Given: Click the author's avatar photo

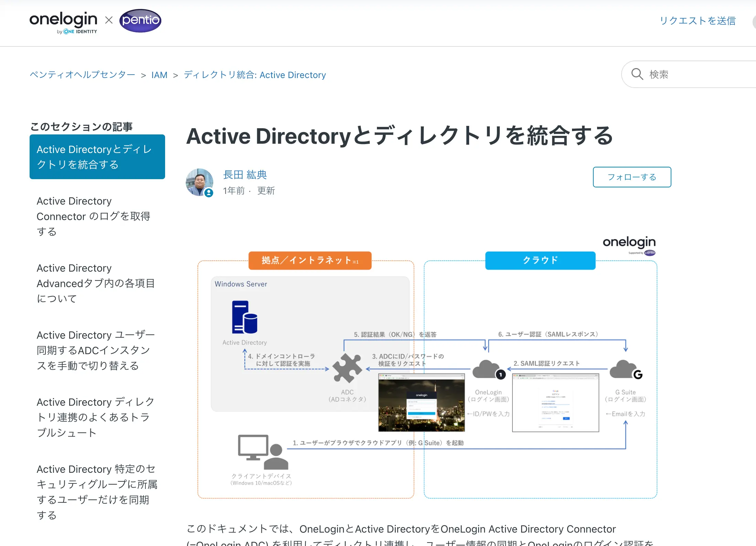Looking at the screenshot, I should tap(199, 182).
